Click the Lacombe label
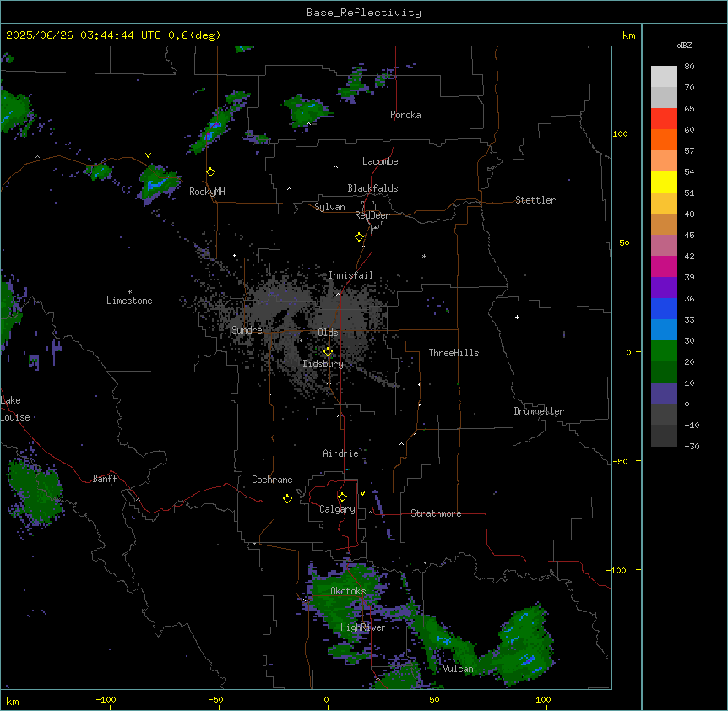 coord(380,161)
